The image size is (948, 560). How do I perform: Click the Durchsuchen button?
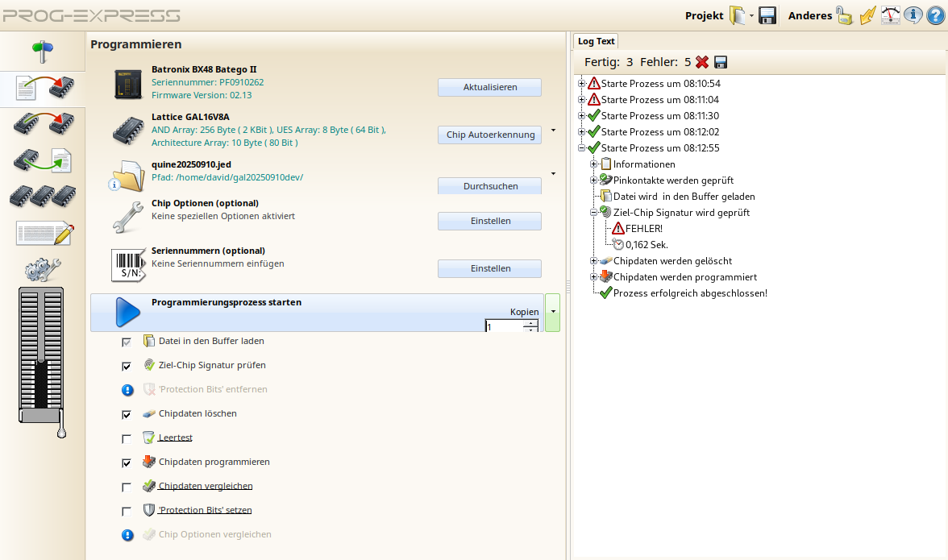pos(489,186)
